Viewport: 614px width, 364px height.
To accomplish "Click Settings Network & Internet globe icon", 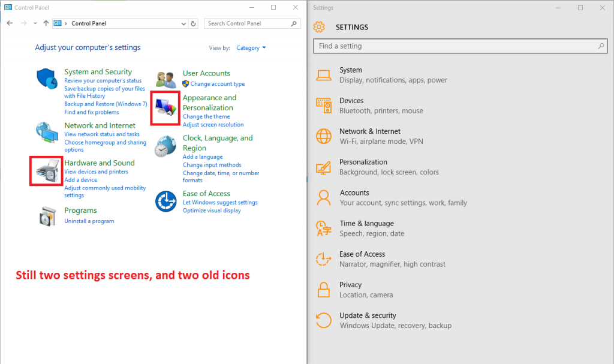I will (x=323, y=136).
